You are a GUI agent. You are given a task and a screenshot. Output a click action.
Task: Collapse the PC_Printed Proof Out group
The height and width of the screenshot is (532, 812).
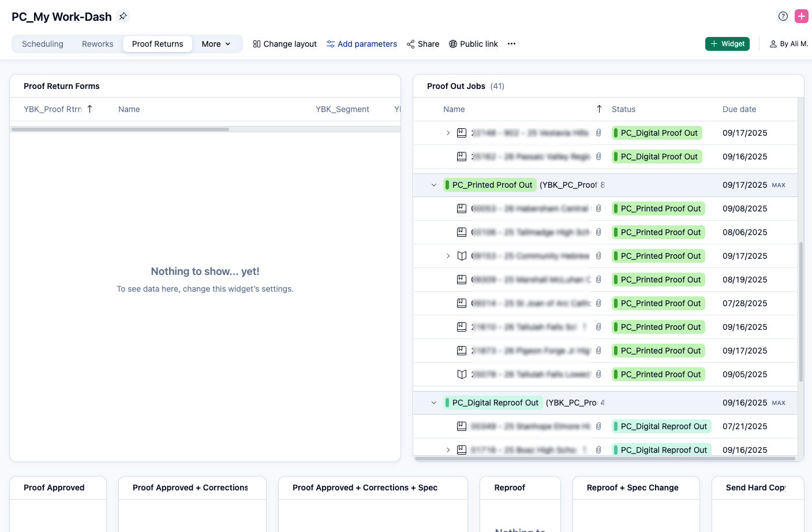[434, 185]
